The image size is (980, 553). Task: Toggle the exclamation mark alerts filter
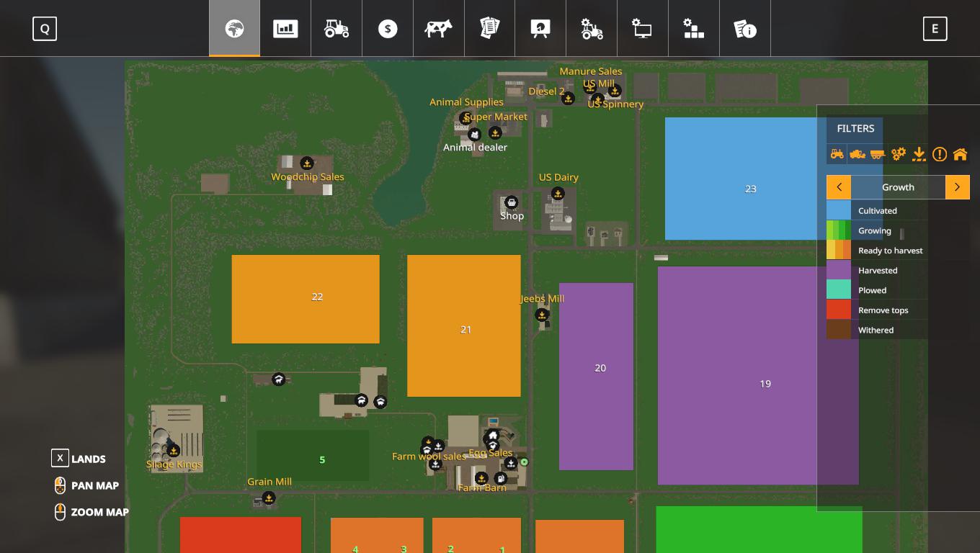(940, 153)
